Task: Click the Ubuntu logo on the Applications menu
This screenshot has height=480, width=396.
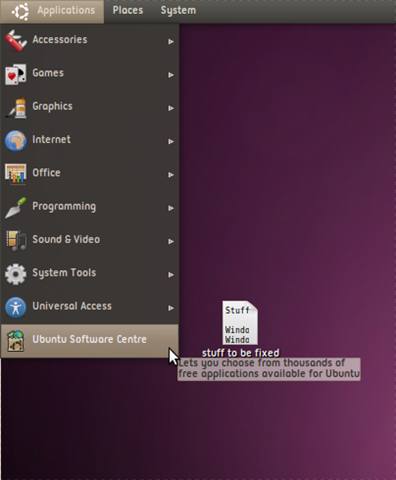Action: [20, 11]
